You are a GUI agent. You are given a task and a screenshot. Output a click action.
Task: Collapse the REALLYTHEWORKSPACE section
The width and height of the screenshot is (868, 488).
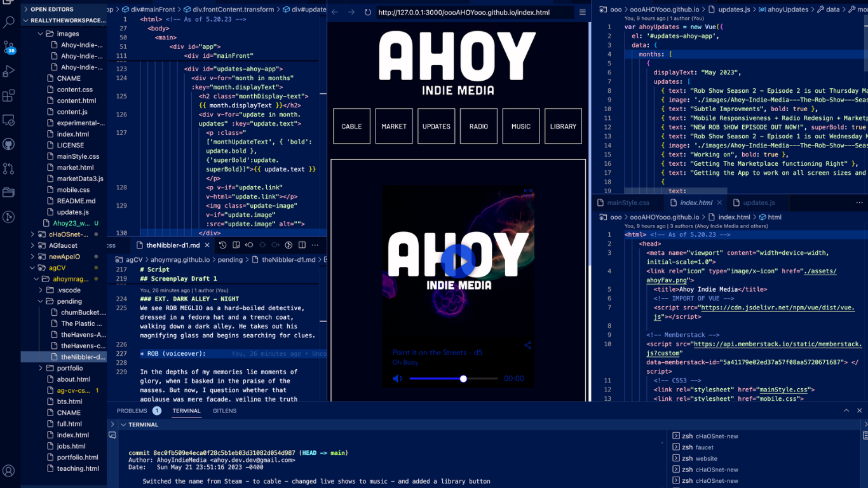[64, 20]
